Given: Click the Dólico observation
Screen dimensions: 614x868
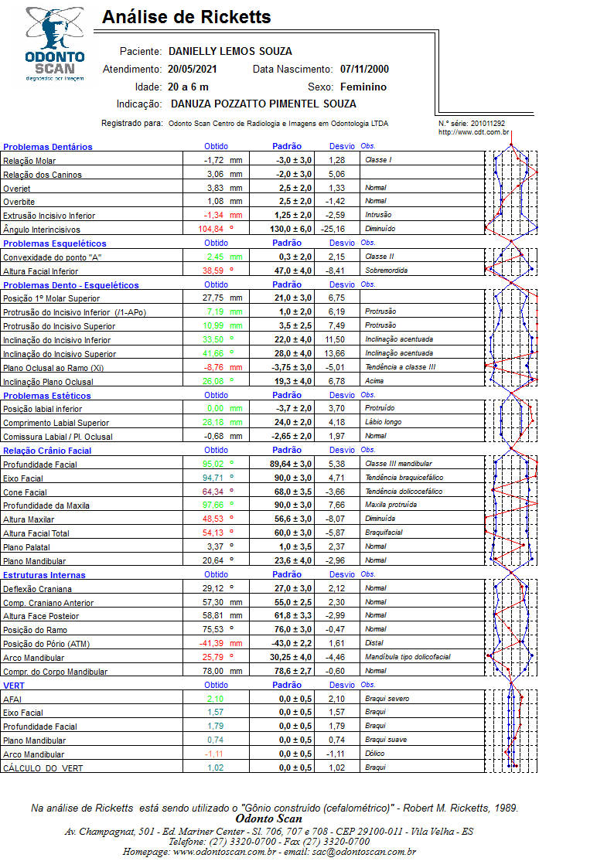Looking at the screenshot, I should [x=375, y=754].
